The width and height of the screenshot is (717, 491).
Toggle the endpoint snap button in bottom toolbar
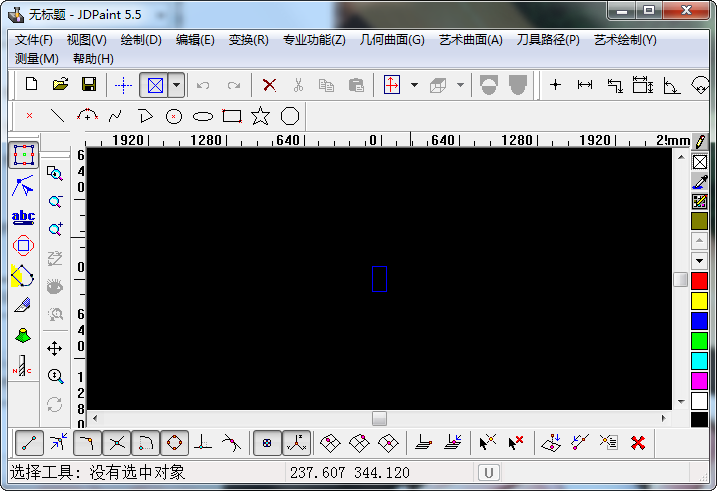coord(31,442)
